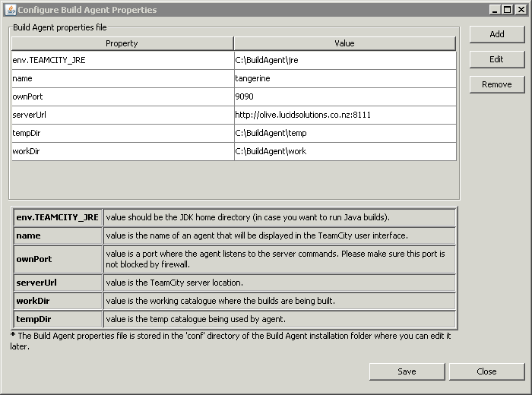
Task: Click the Property column header
Action: click(x=122, y=43)
